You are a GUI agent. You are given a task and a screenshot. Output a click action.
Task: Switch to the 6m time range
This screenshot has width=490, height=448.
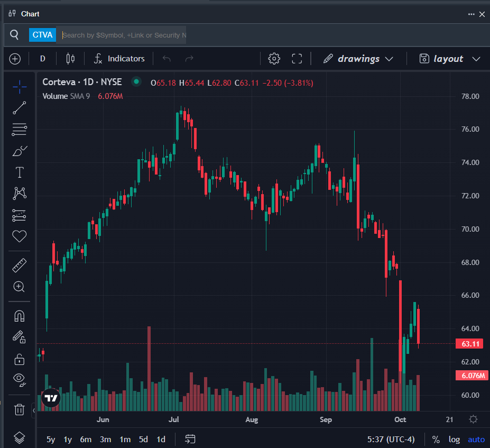(x=86, y=440)
